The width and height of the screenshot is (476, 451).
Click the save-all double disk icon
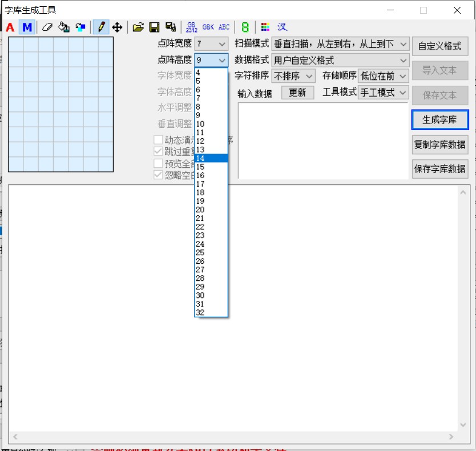pos(171,27)
